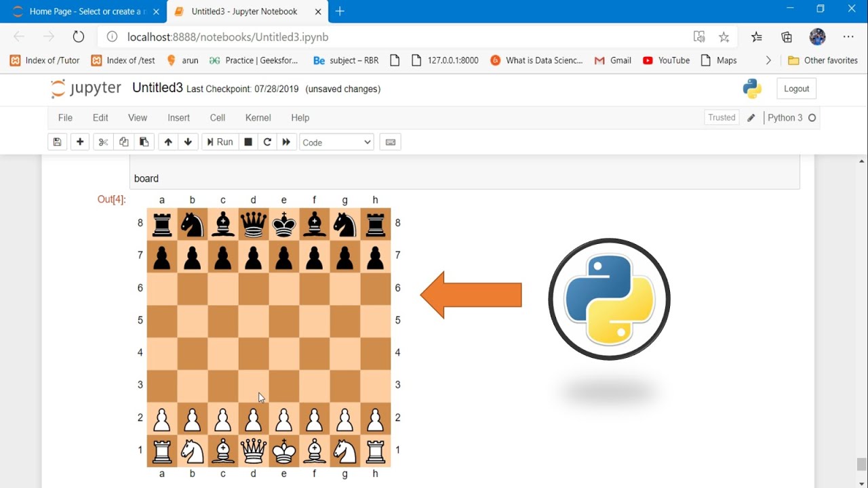Click the Python 3 kernel name
Screen dimensions: 868x488
coord(785,117)
